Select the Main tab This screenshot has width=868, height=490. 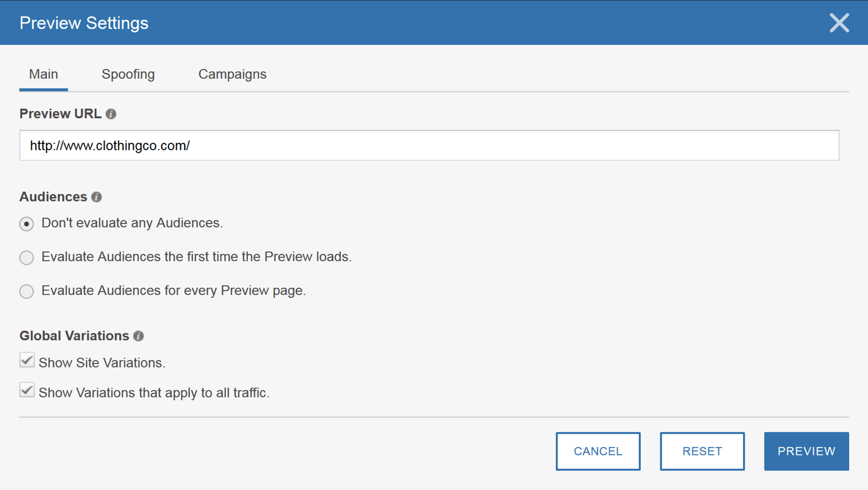pos(43,74)
